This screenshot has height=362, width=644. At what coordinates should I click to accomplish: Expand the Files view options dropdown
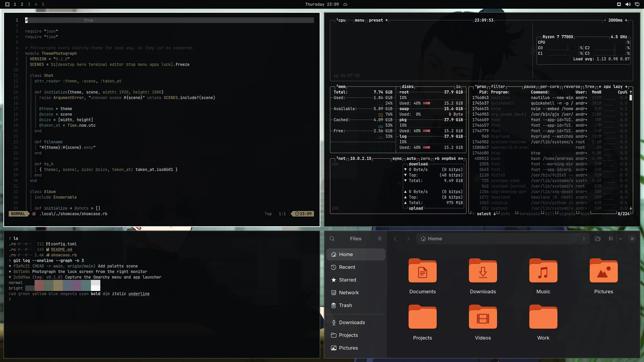click(x=621, y=239)
